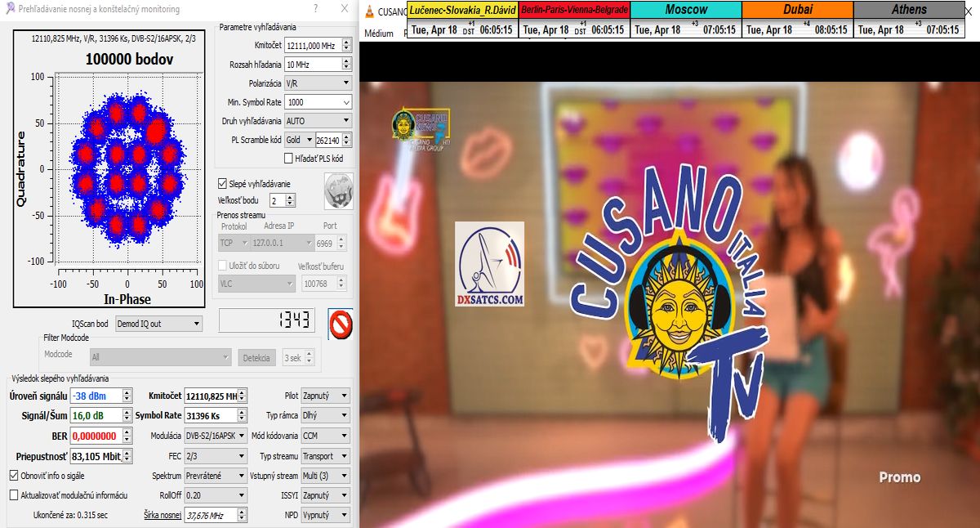This screenshot has width=980, height=528.
Task: Open the IQScan bod dropdown
Action: [x=158, y=324]
